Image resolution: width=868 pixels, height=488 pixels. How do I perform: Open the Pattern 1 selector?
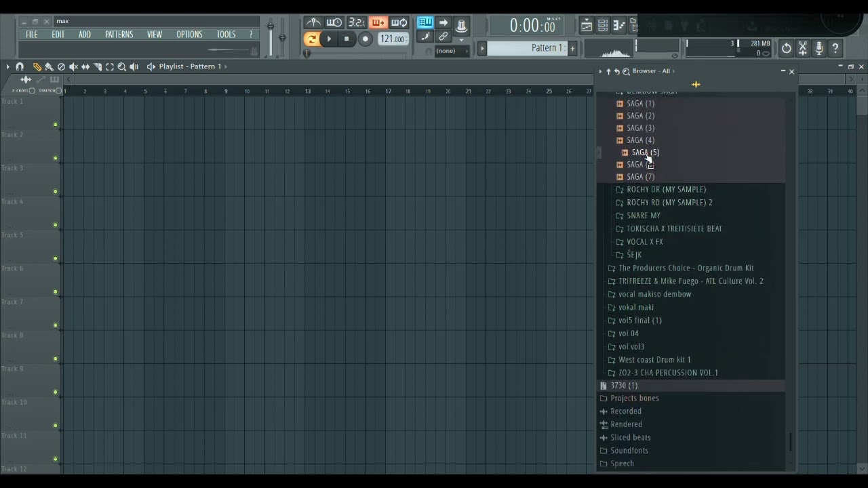pos(526,48)
